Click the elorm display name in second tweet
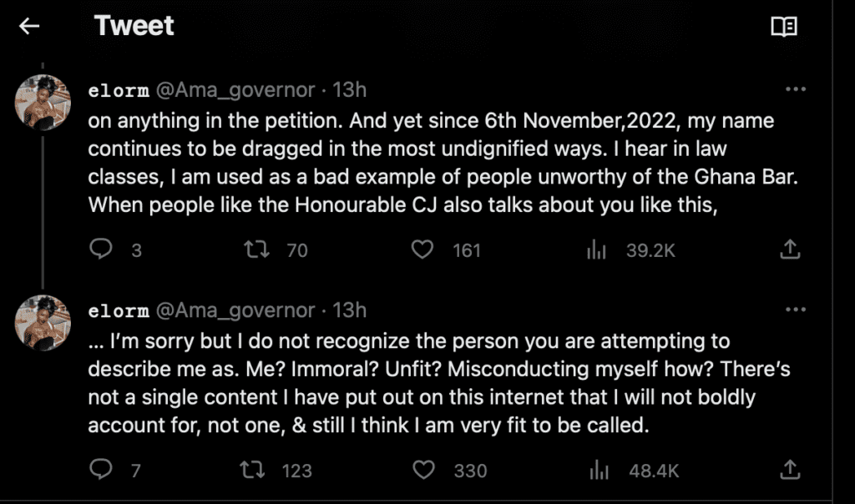 tap(118, 311)
